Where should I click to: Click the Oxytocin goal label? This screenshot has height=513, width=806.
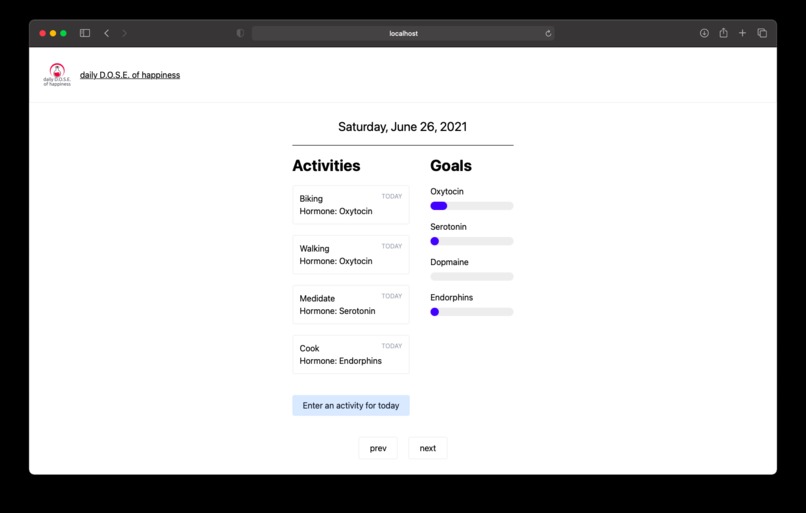click(x=447, y=191)
